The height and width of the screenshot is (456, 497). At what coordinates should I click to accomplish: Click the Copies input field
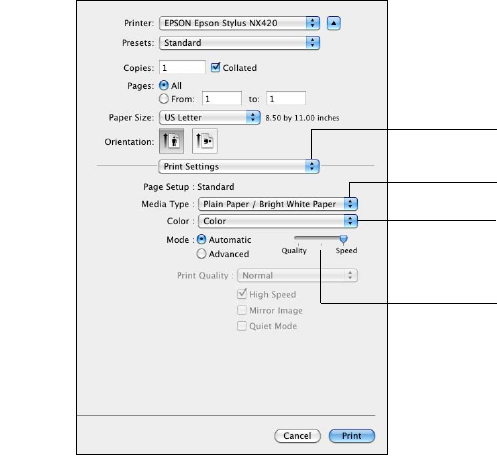(x=182, y=68)
